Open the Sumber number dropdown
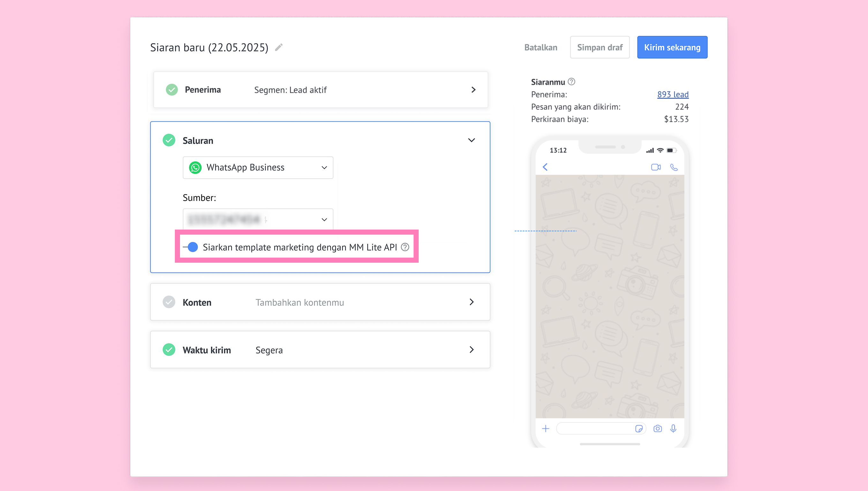Image resolution: width=868 pixels, height=491 pixels. [x=258, y=220]
